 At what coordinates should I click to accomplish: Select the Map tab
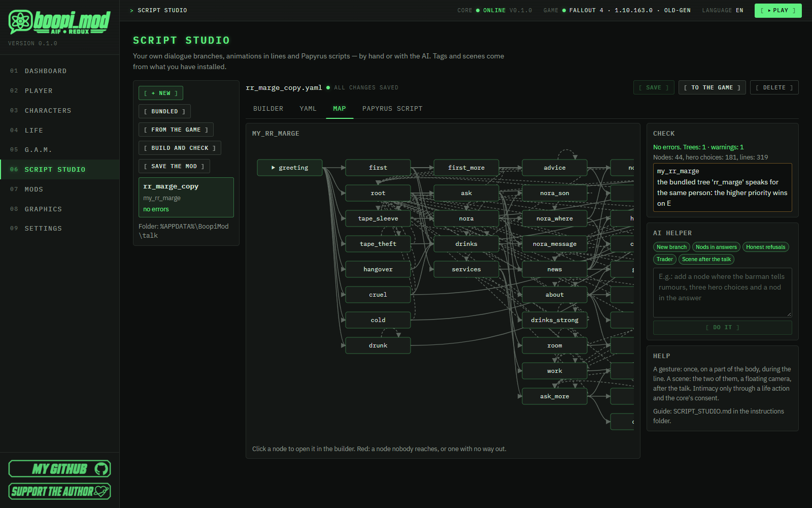point(340,109)
